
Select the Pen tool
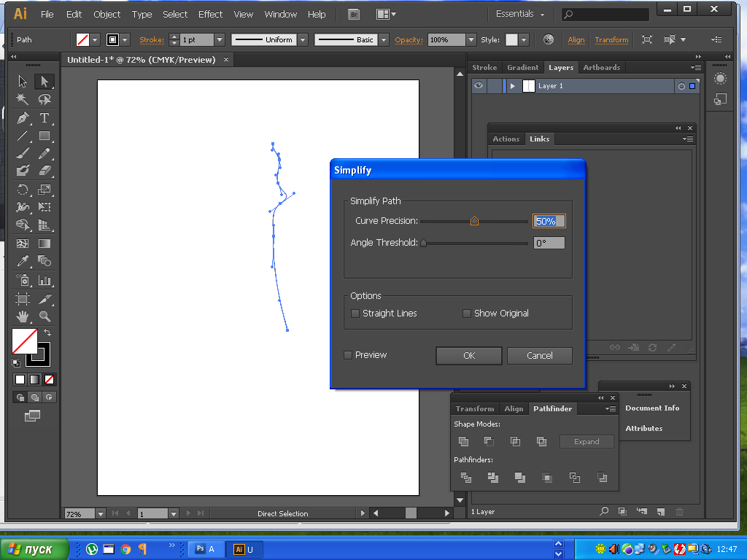[x=23, y=117]
